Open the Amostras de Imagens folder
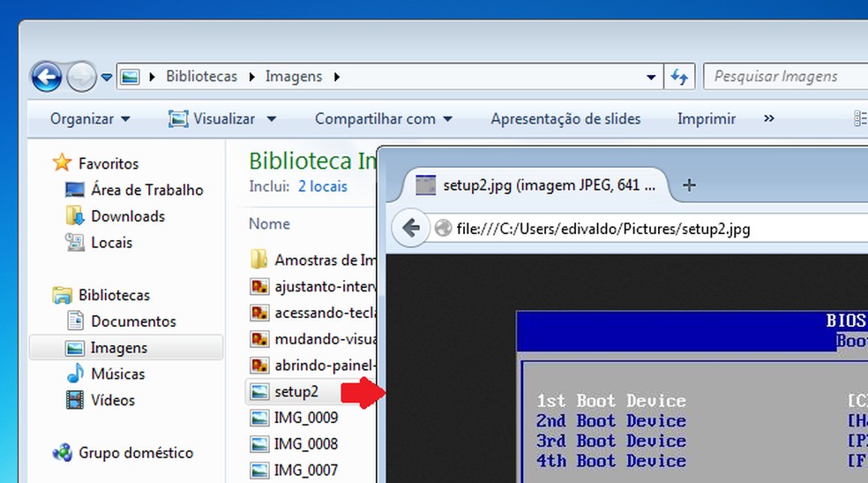 pos(325,260)
